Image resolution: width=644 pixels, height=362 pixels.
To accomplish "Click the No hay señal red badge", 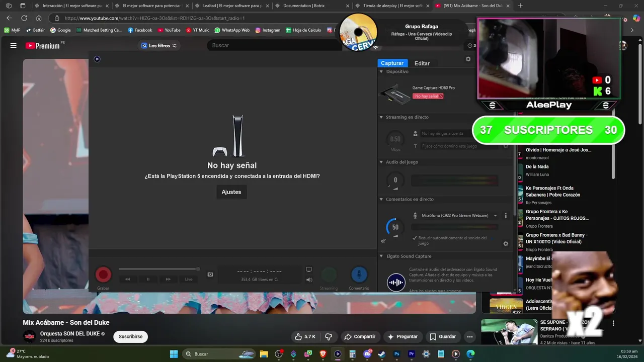I will [428, 96].
